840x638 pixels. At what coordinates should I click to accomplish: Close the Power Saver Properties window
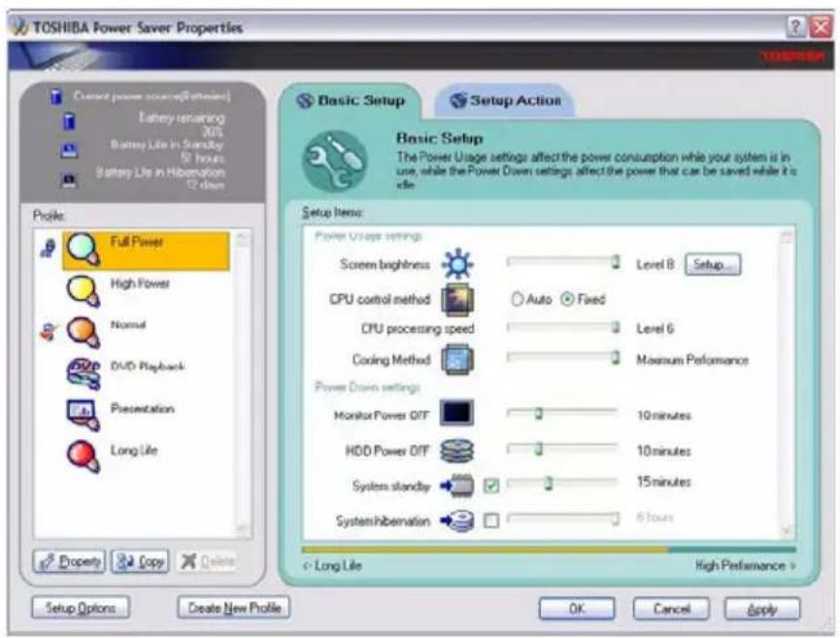[x=821, y=26]
